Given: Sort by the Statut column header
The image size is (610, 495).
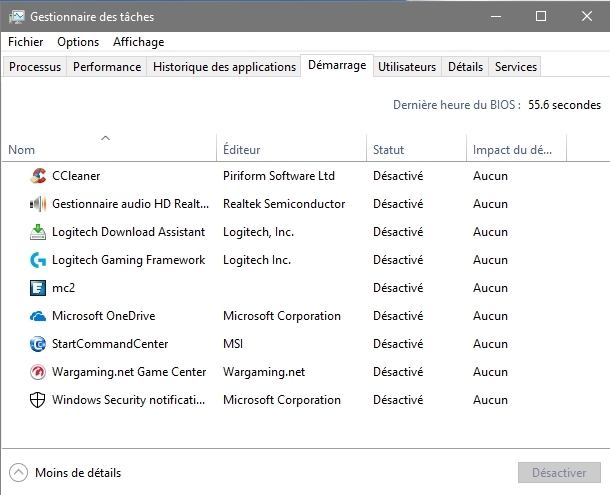Looking at the screenshot, I should (x=416, y=148).
